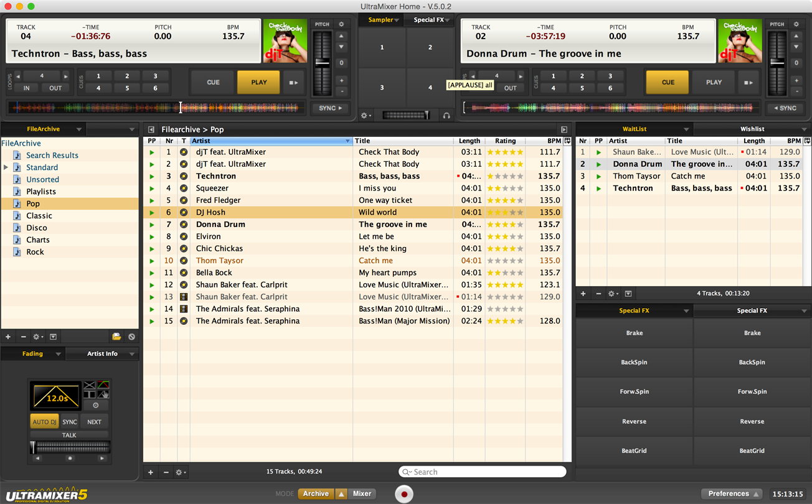
Task: Select the Classic playlist
Action: pyautogui.click(x=39, y=216)
